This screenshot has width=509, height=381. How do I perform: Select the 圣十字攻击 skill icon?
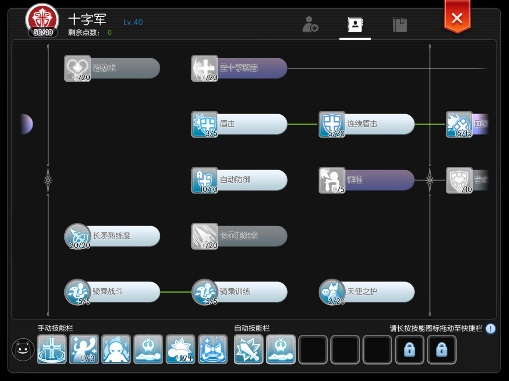point(205,68)
